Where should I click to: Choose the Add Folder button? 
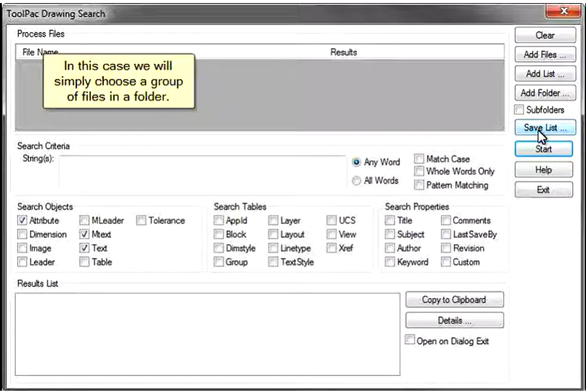(x=545, y=93)
